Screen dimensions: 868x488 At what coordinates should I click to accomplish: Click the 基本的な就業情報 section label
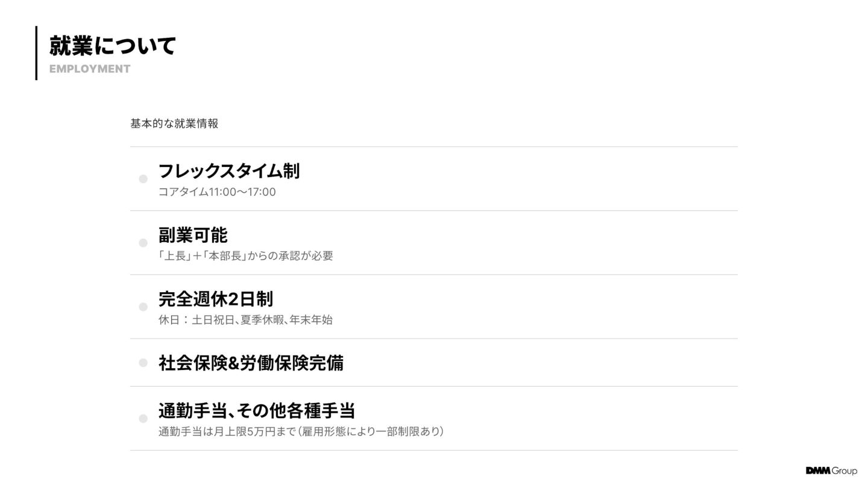pos(174,124)
